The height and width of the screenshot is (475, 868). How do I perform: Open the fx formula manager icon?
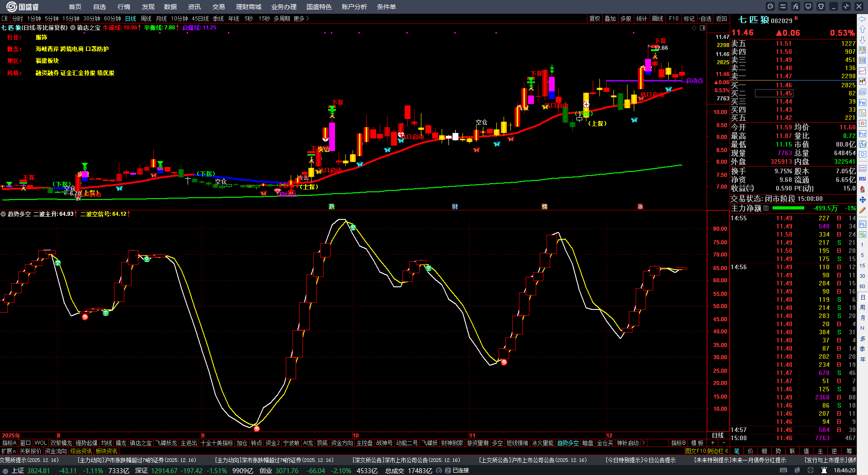pyautogui.click(x=796, y=6)
